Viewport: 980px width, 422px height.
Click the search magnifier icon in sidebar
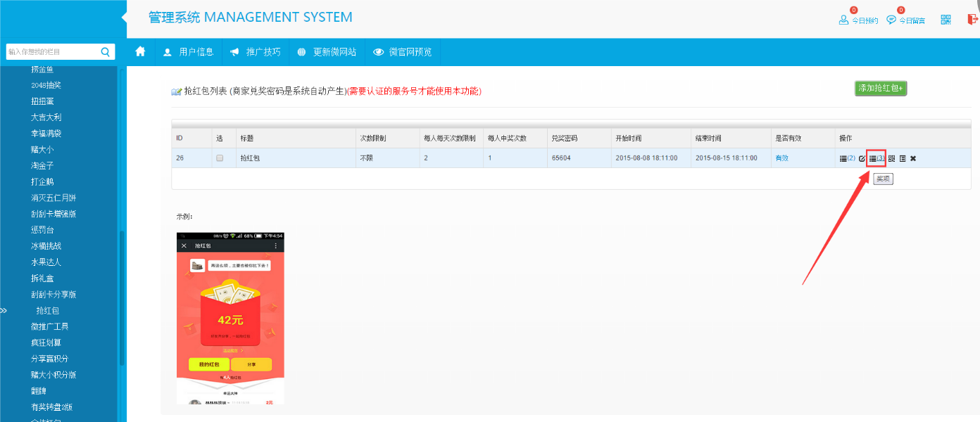(x=105, y=51)
